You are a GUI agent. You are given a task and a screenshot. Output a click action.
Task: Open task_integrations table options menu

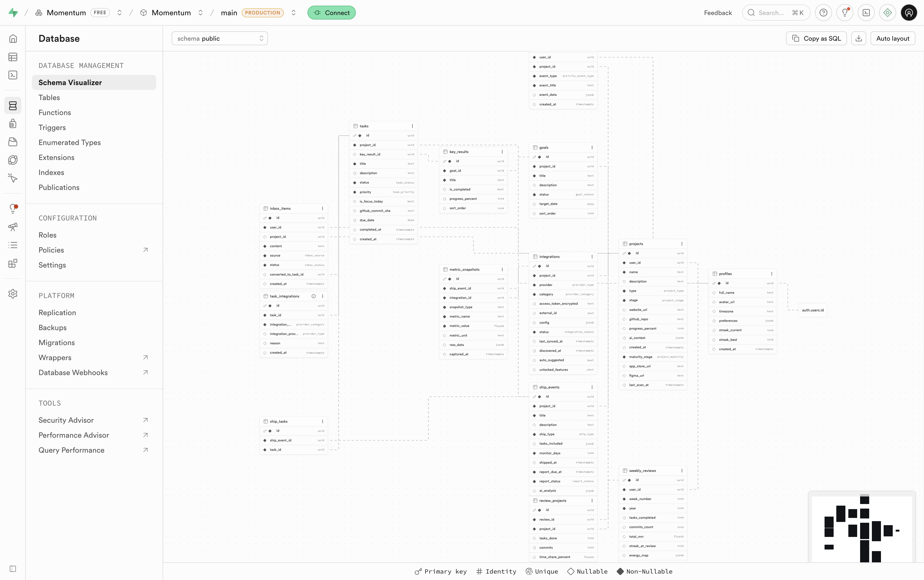coord(323,296)
